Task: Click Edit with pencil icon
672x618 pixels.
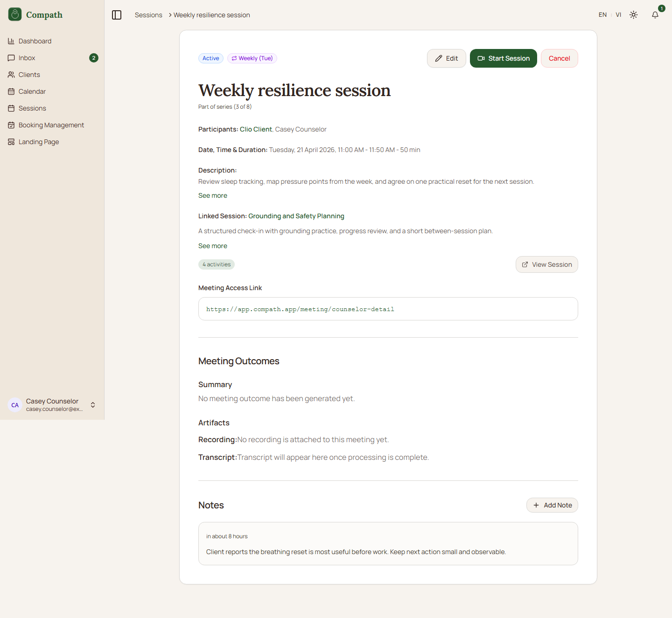Action: coord(446,58)
